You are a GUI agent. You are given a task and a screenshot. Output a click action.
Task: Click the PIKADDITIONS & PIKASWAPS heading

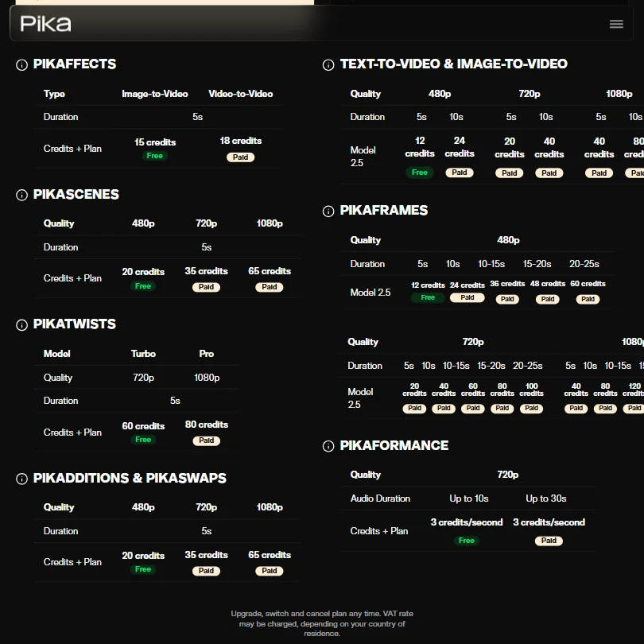[130, 478]
